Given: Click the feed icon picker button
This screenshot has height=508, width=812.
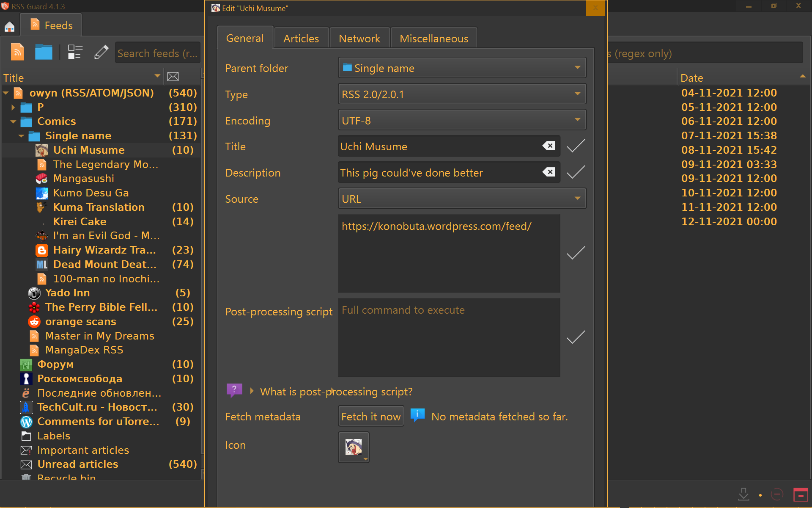Looking at the screenshot, I should 354,447.
